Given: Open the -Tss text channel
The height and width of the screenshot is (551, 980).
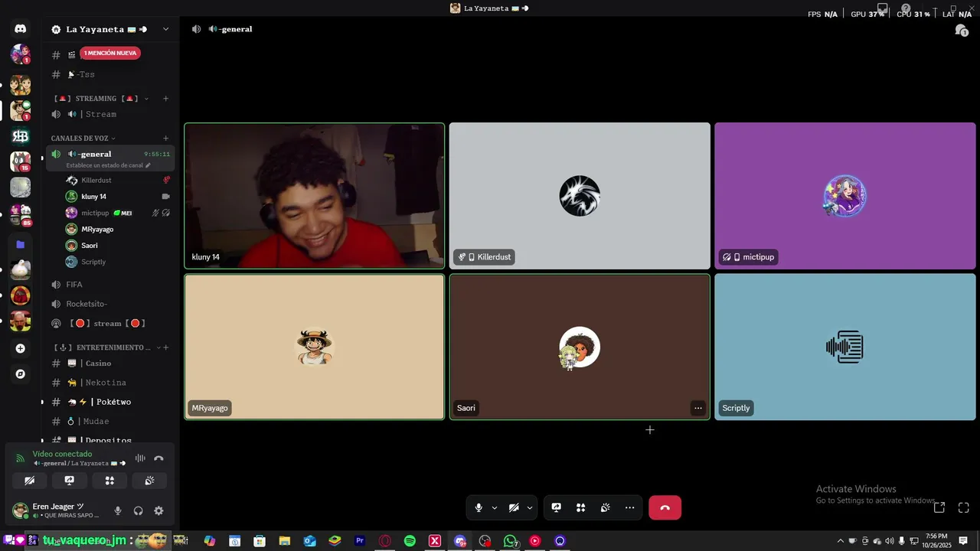Looking at the screenshot, I should 110,74.
